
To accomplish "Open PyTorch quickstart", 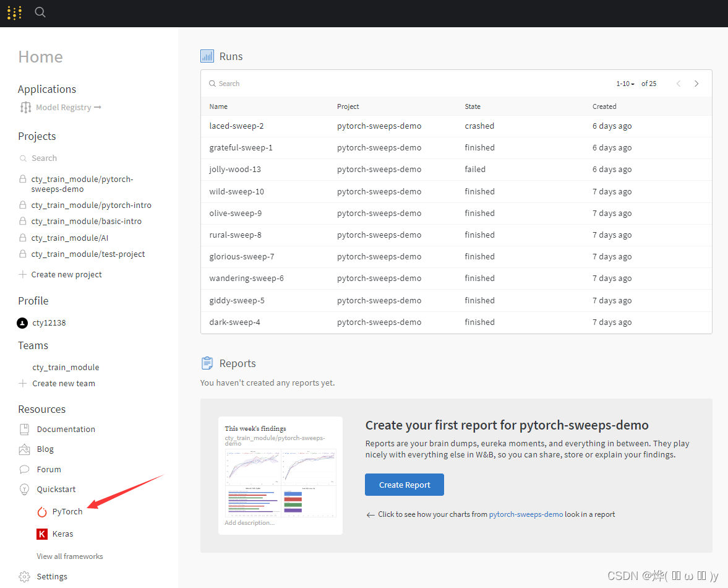I will coord(67,511).
